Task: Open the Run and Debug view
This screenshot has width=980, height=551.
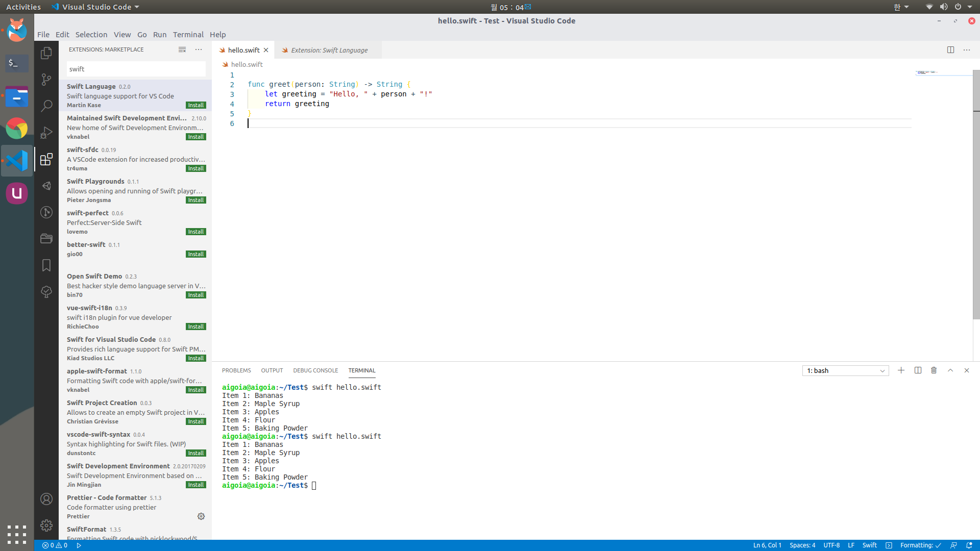Action: click(x=46, y=133)
